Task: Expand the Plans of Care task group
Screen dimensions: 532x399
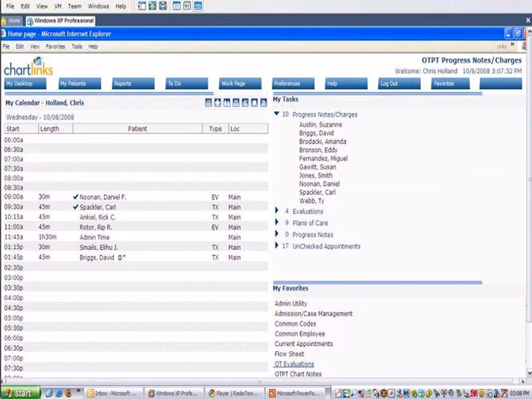Action: click(277, 222)
